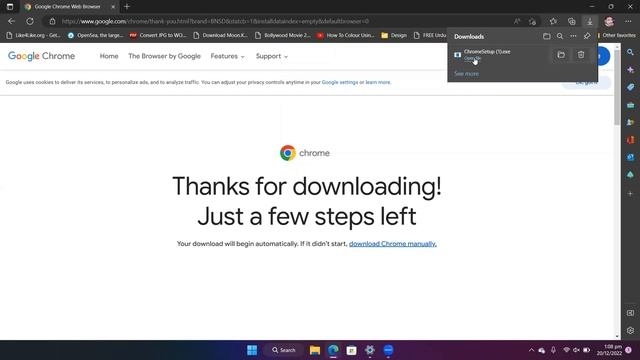Image resolution: width=640 pixels, height=360 pixels.
Task: Open sidebar settings gear icon
Action: click(630, 330)
